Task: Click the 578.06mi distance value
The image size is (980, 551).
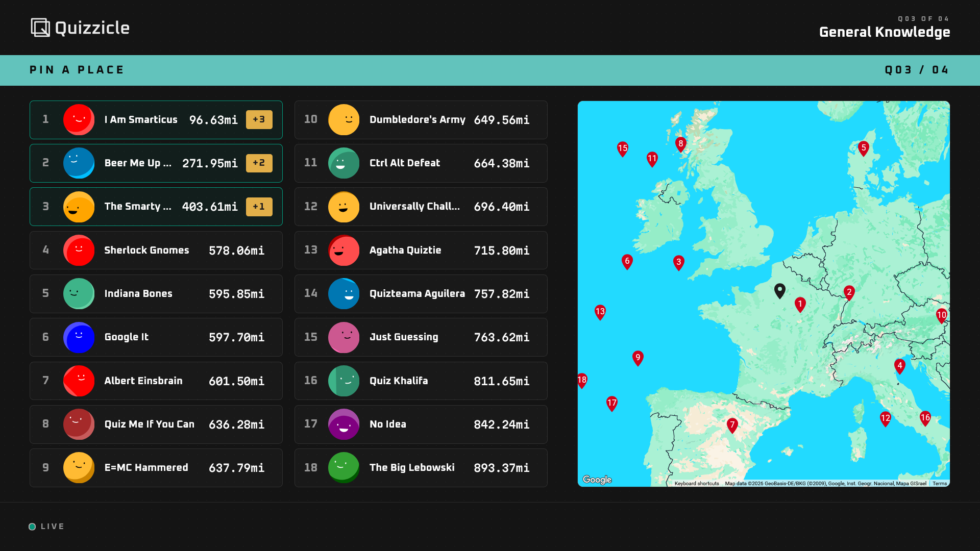Action: click(237, 251)
